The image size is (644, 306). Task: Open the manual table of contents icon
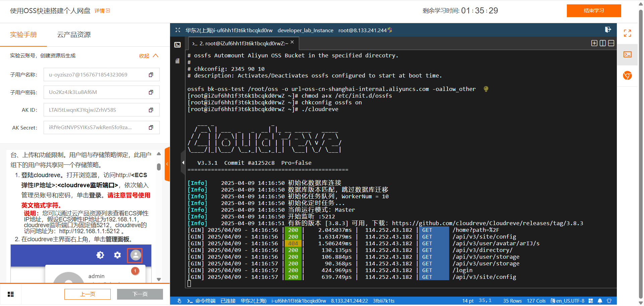click(x=11, y=294)
